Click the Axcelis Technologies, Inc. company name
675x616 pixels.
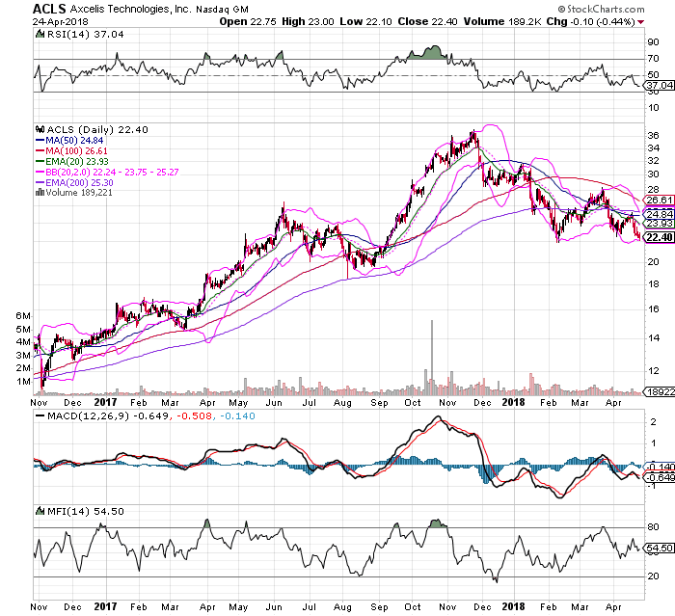[x=130, y=9]
